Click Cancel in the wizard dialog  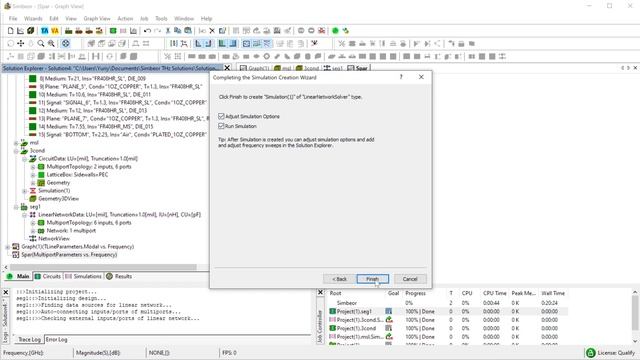click(x=410, y=279)
